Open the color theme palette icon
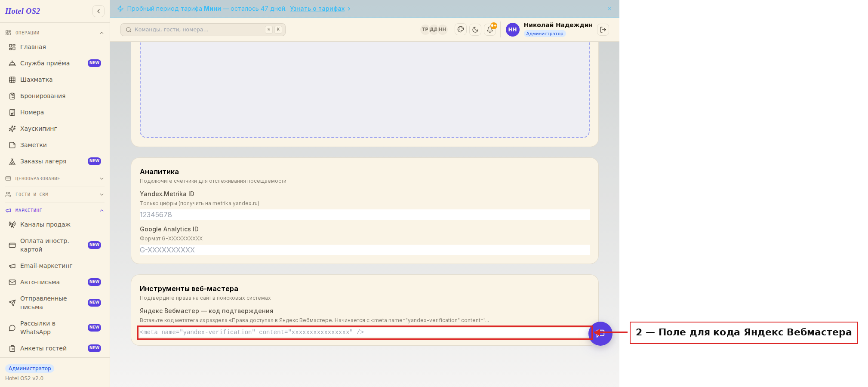 461,30
